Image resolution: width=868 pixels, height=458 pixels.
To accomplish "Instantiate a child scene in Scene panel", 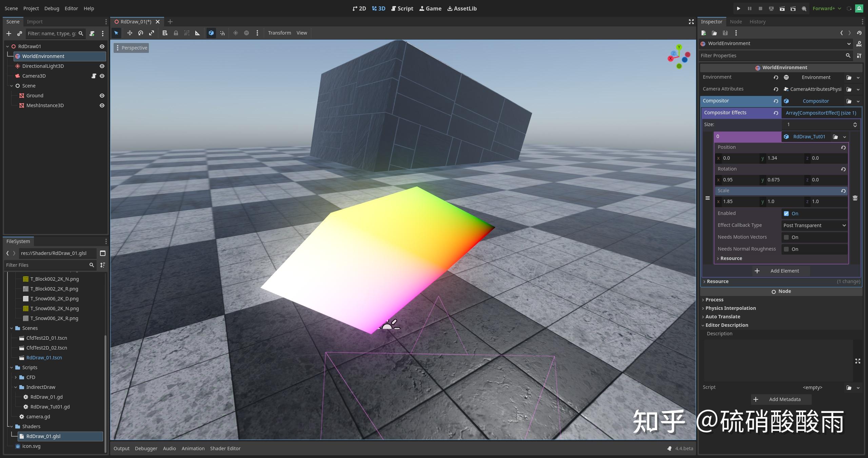I will tap(19, 34).
